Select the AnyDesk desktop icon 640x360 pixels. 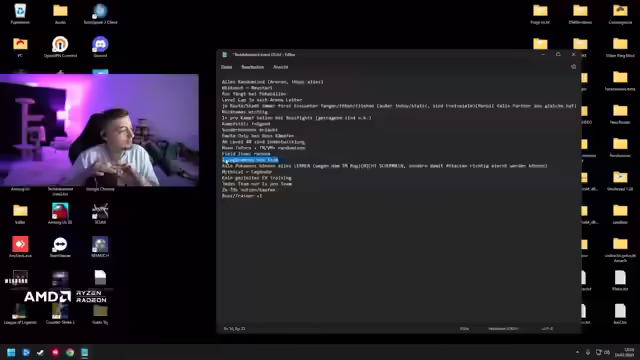[20, 247]
